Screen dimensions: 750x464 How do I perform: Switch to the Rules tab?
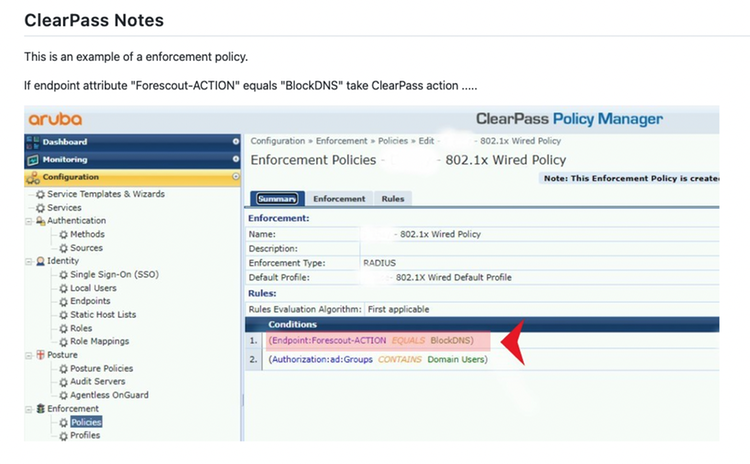tap(393, 199)
